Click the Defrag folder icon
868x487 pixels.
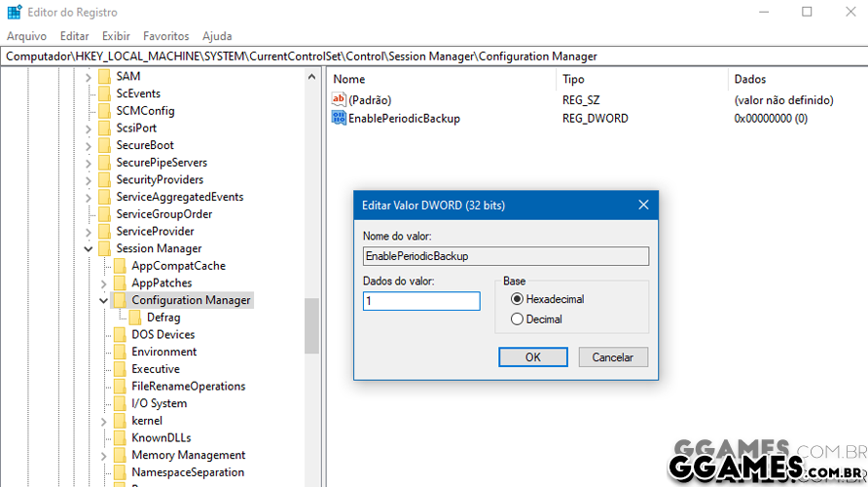coord(135,318)
